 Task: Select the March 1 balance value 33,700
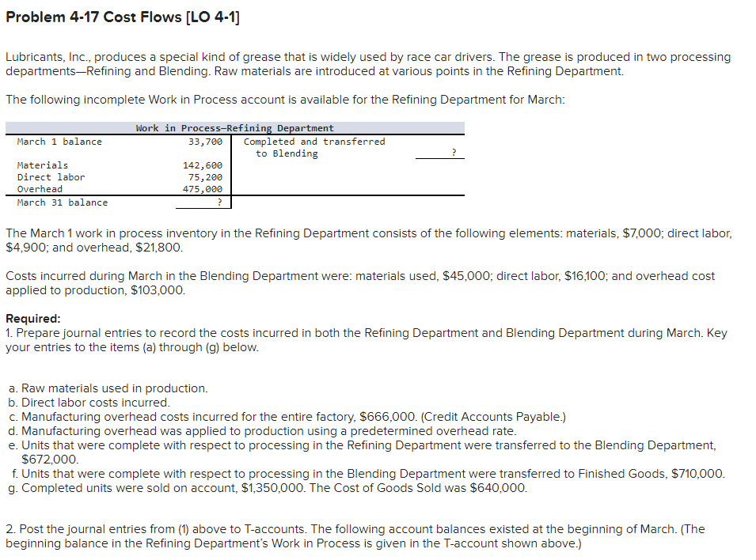point(205,142)
